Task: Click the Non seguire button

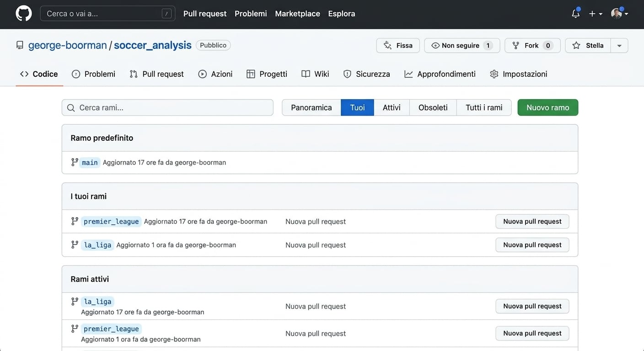Action: coord(462,45)
